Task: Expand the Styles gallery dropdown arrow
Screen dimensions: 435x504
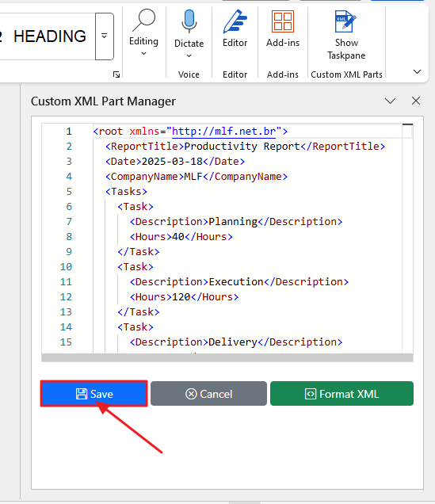Action: point(105,36)
